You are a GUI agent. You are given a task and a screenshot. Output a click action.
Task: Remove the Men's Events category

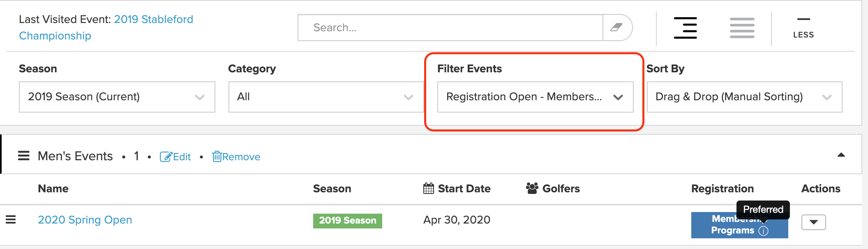point(236,157)
